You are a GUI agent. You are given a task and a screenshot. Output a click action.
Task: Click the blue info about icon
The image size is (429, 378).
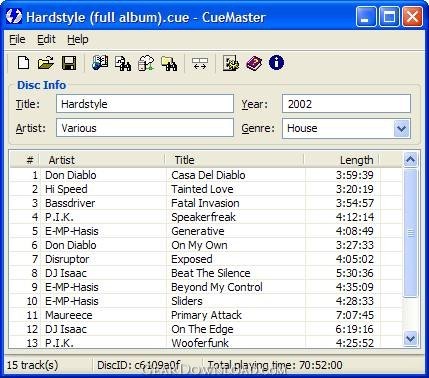276,63
